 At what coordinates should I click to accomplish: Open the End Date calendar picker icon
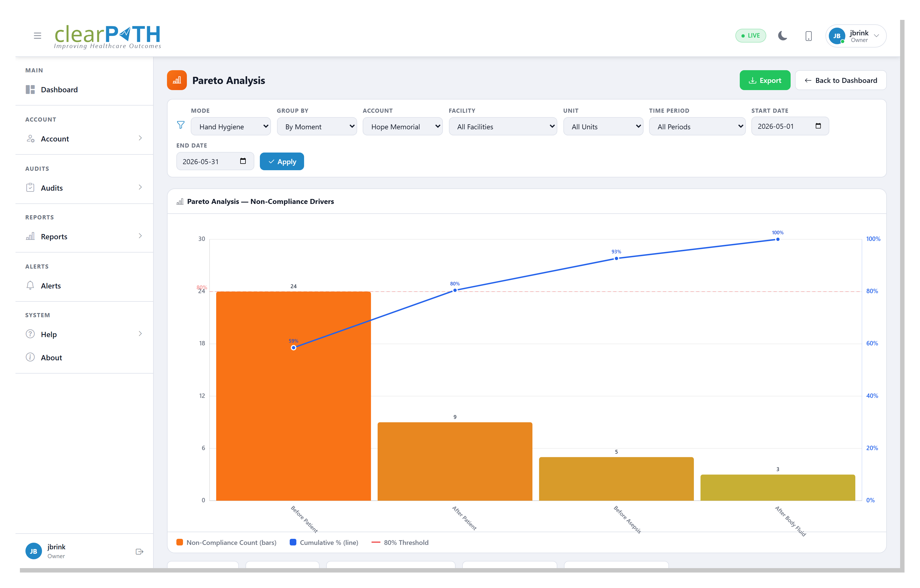[x=243, y=161]
